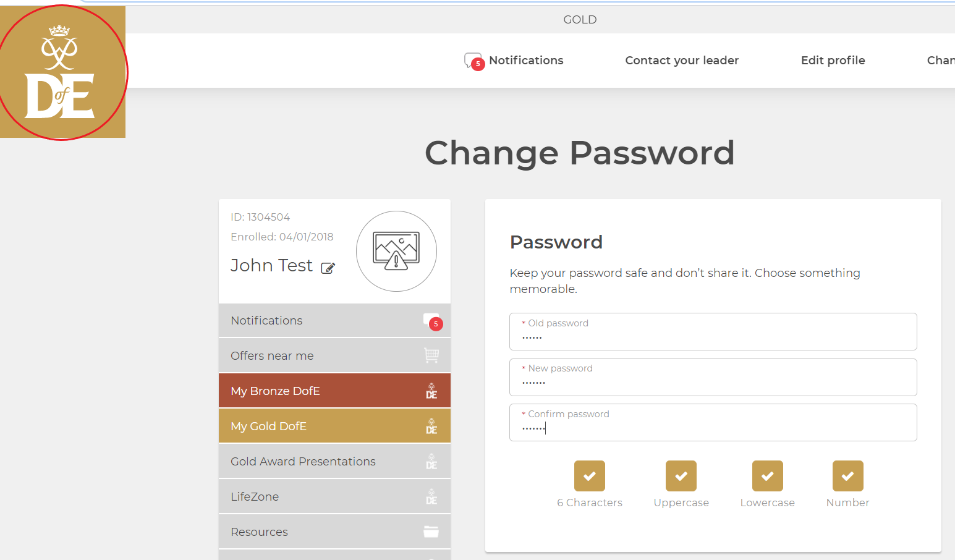Open Resources from the sidebar
This screenshot has height=560, width=955.
[334, 532]
